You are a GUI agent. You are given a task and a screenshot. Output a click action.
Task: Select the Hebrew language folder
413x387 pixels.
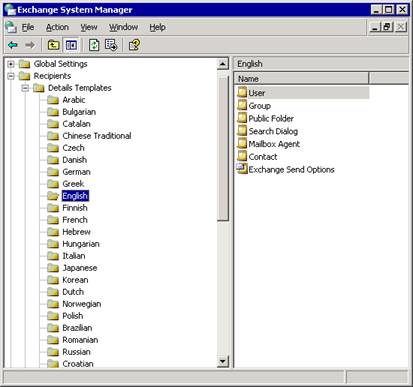pos(76,232)
